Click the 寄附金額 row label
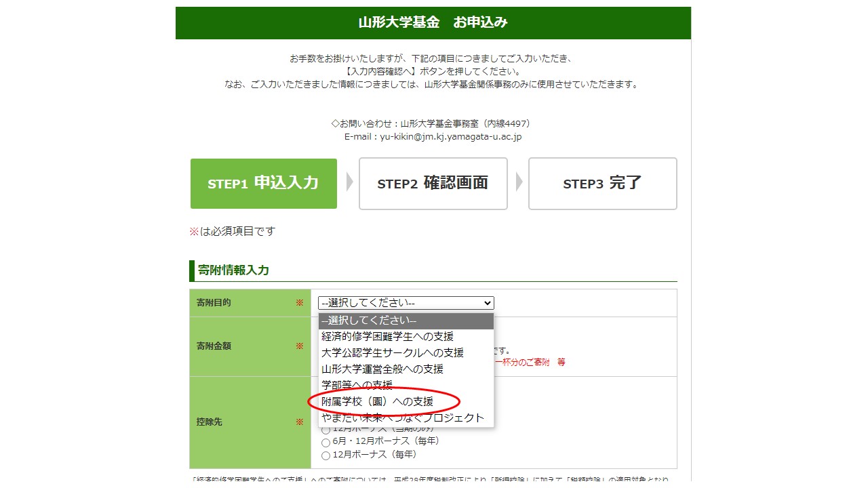Image resolution: width=868 pixels, height=488 pixels. pos(214,346)
